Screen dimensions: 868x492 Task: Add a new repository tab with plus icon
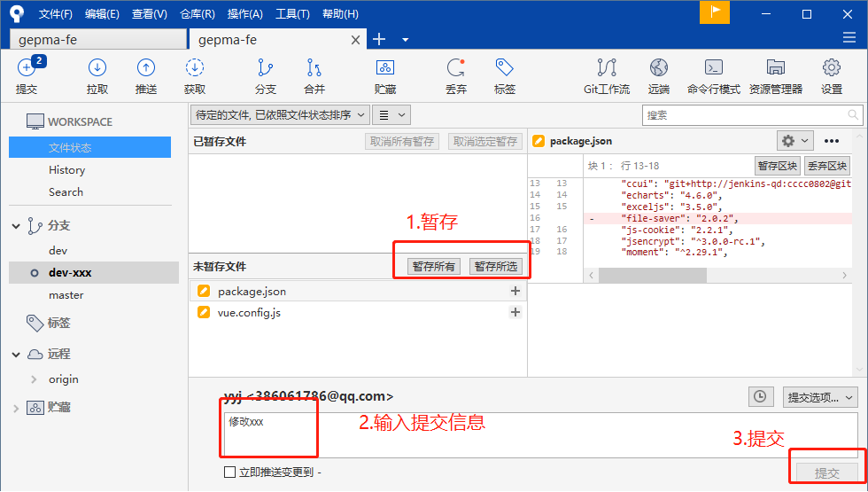379,39
